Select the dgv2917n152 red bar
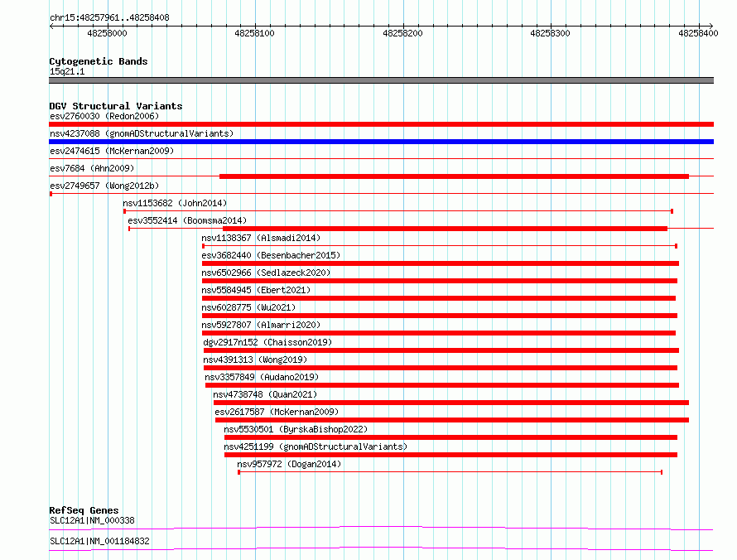 click(x=441, y=350)
